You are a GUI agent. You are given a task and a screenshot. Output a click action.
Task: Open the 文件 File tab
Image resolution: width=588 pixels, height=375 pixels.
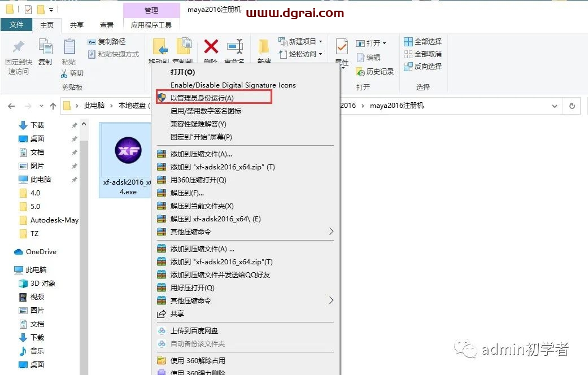tap(16, 25)
